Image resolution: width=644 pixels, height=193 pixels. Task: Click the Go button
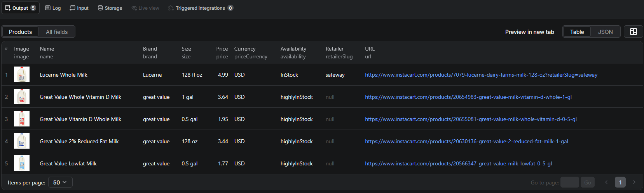[587, 182]
